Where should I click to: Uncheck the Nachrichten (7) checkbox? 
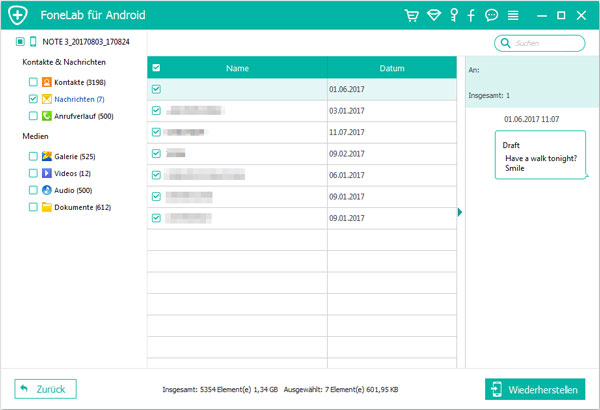[33, 99]
